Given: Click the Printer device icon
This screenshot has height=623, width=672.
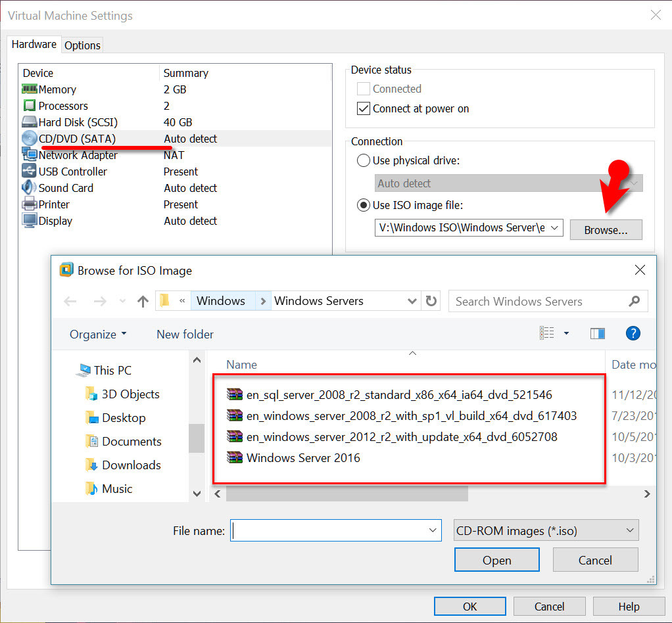Looking at the screenshot, I should click(x=29, y=204).
